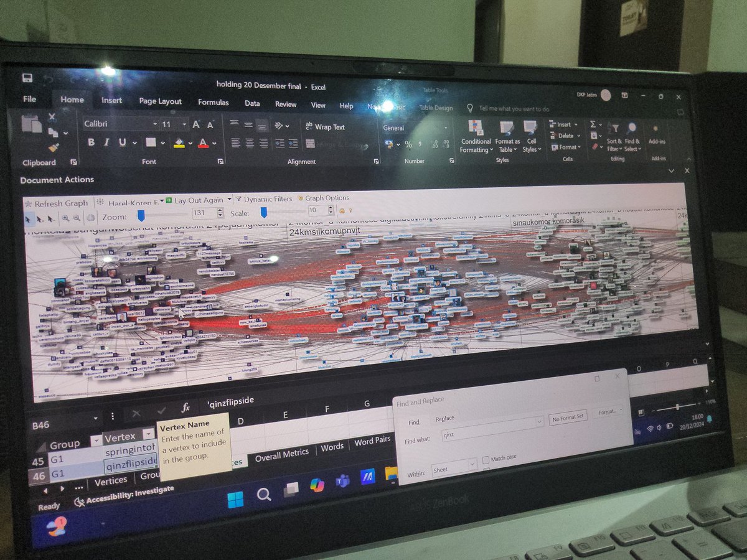
Task: Apply Percent Style formatting
Action: (x=408, y=144)
